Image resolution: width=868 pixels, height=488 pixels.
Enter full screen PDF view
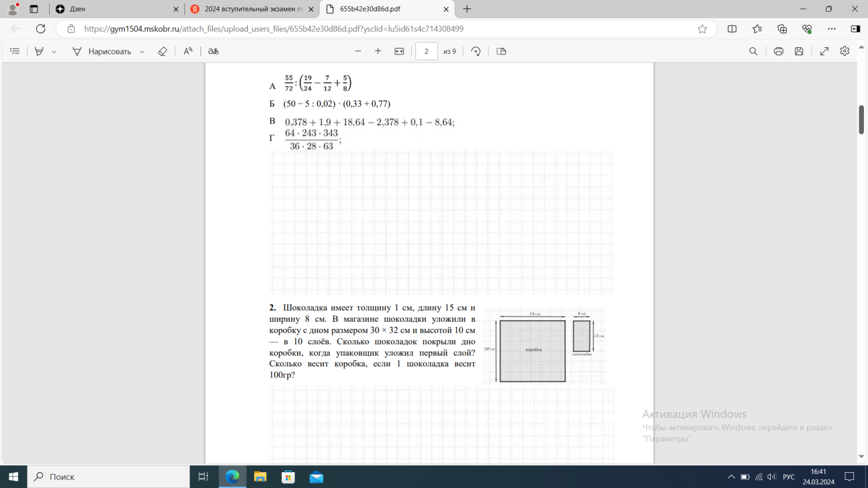pyautogui.click(x=824, y=51)
